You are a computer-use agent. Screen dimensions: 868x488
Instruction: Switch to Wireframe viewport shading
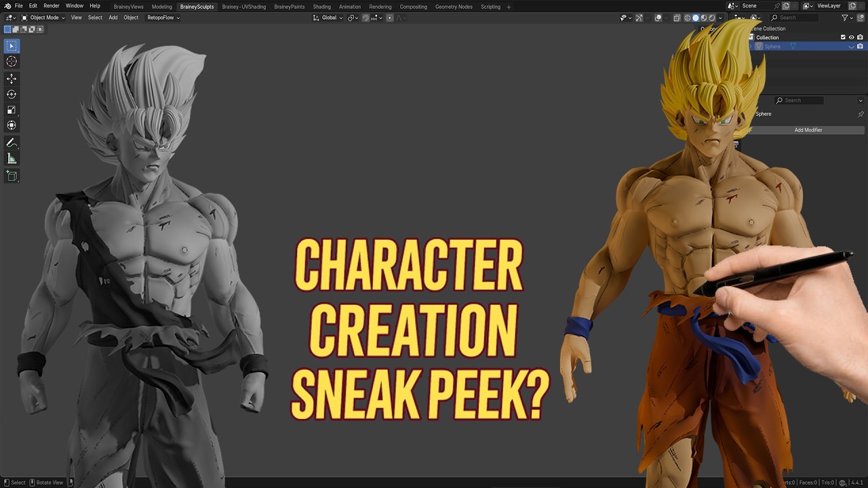pyautogui.click(x=687, y=18)
